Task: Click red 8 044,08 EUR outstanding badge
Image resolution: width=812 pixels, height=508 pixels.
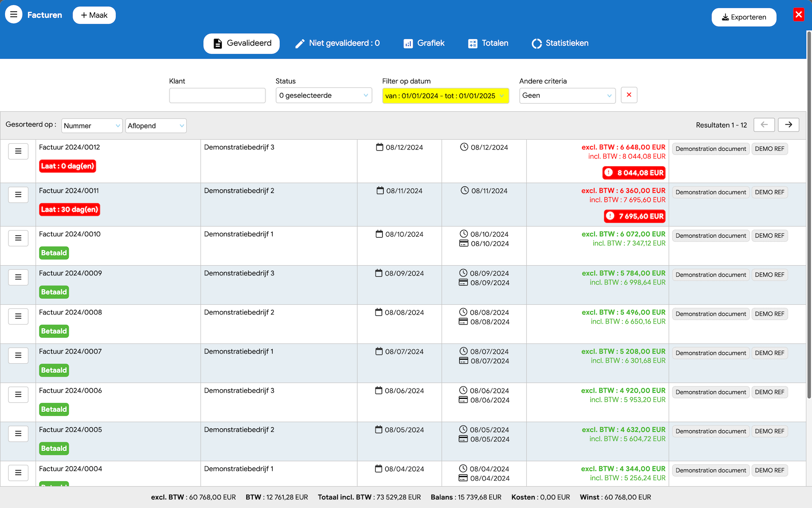Action: pyautogui.click(x=634, y=173)
